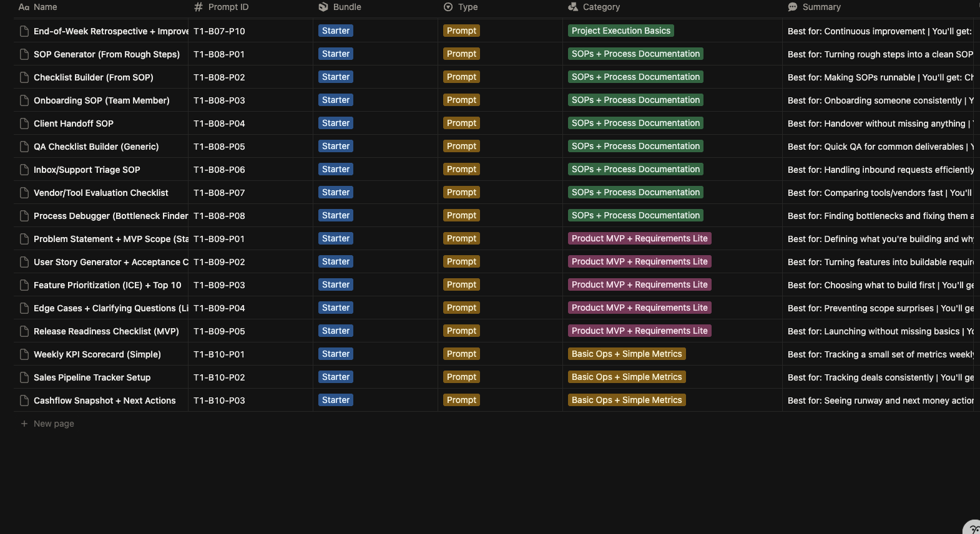The image size is (980, 534).
Task: Click page icon for Sales Pipeline Tracker
Action: pyautogui.click(x=24, y=377)
